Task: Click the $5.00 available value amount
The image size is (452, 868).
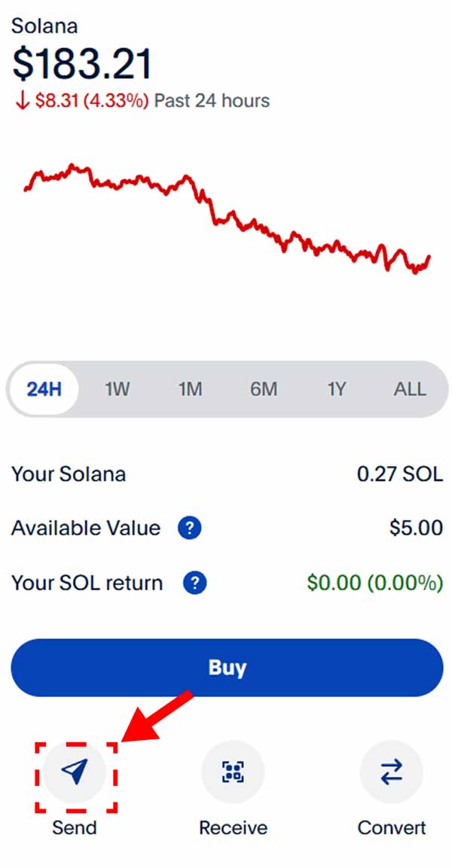Action: pos(416,528)
